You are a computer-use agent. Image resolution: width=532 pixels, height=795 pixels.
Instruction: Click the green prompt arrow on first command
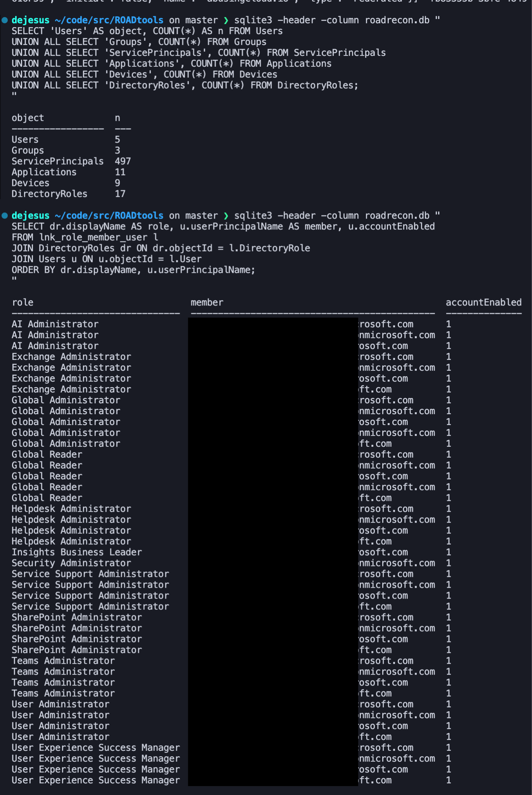click(226, 20)
